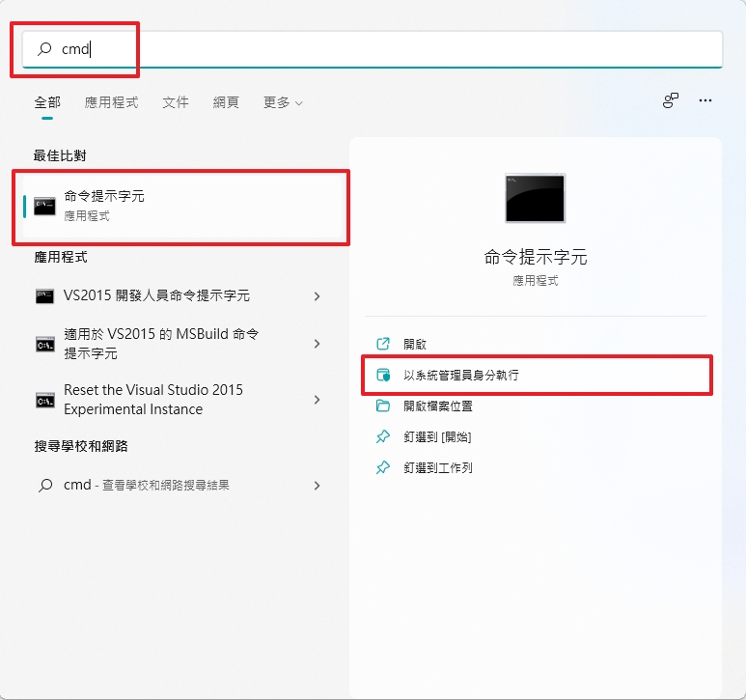This screenshot has height=700, width=746.
Task: Run 以系統管理員身分執行 as administrator
Action: pos(461,375)
